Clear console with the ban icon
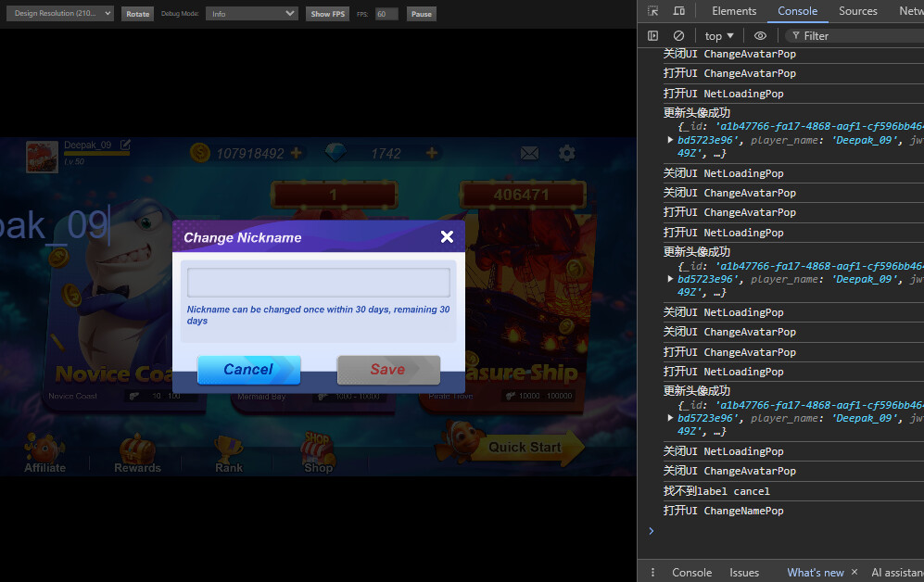The image size is (924, 582). 678,36
